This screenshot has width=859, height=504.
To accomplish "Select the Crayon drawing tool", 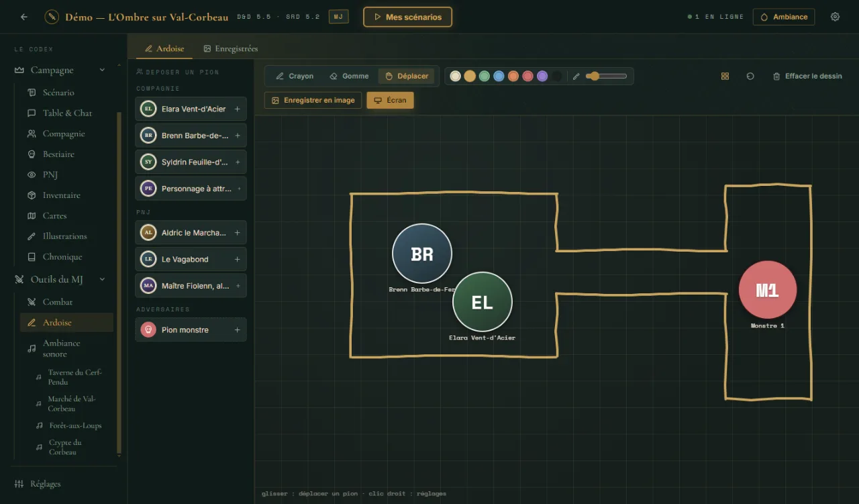I will (x=295, y=77).
